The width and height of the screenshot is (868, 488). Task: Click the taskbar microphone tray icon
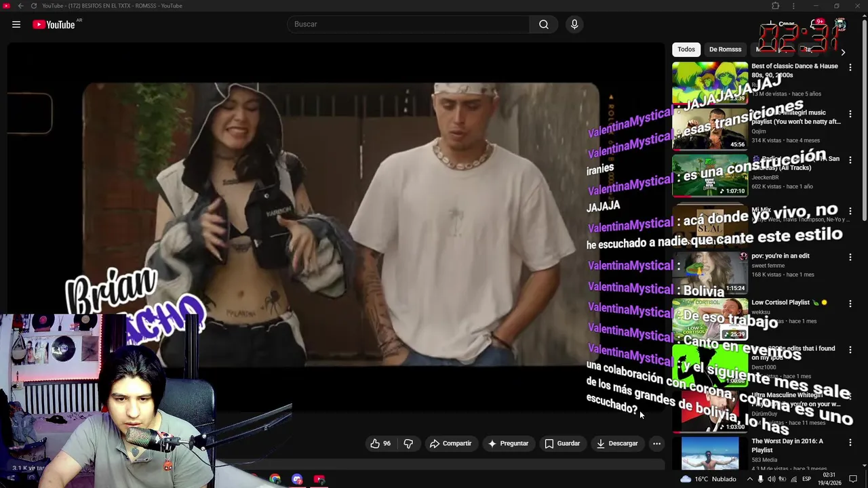pos(760,479)
